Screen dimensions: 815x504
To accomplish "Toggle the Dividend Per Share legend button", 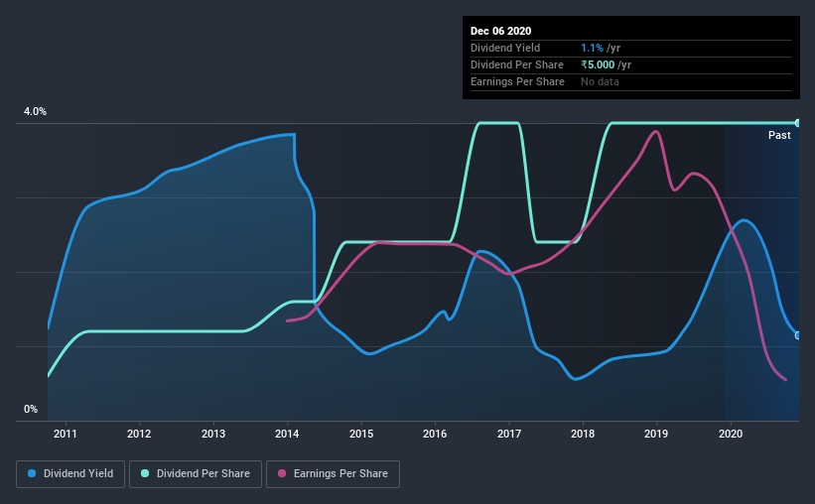I will point(196,474).
